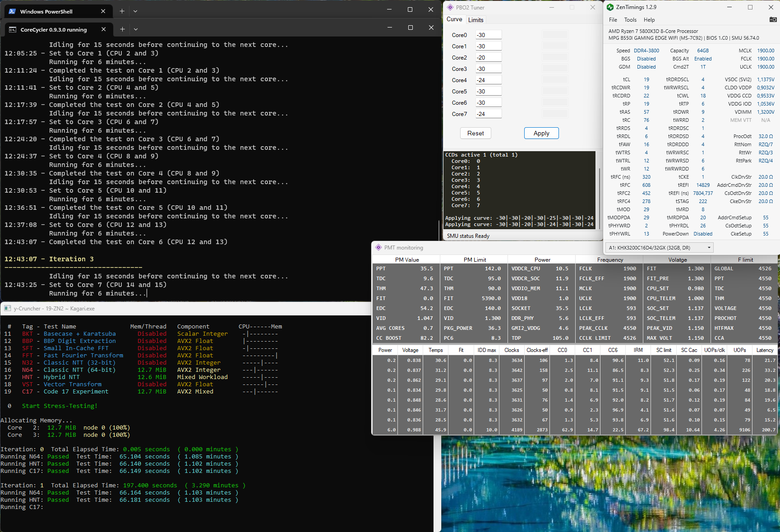Close the Windows PowerShell tab

(103, 11)
